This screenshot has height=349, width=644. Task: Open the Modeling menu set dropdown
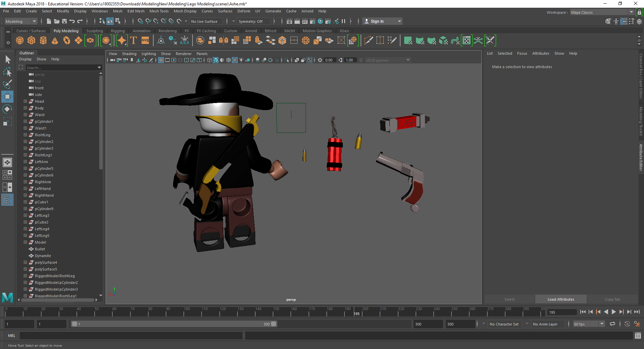[x=21, y=21]
